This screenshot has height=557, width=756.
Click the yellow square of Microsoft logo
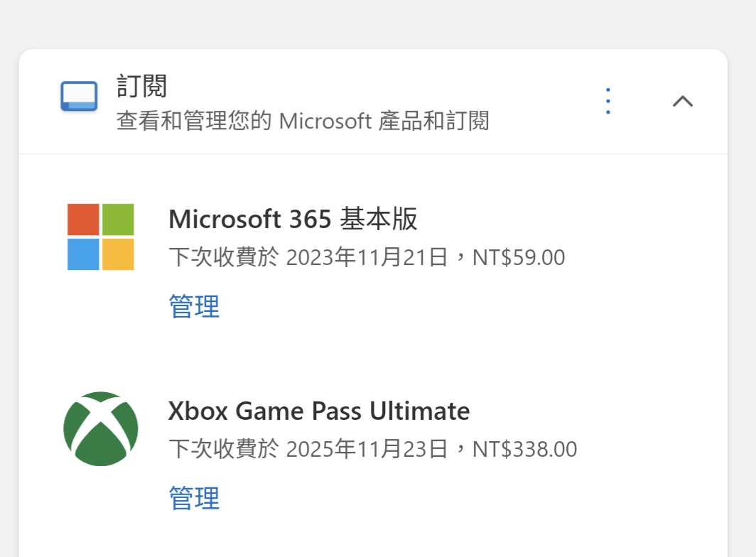coord(118,254)
